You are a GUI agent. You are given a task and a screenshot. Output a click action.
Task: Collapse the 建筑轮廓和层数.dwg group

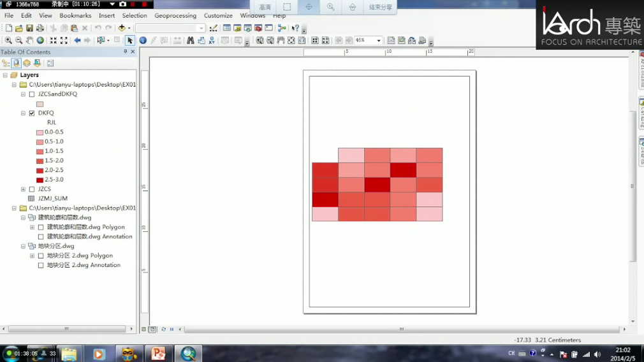click(x=23, y=217)
